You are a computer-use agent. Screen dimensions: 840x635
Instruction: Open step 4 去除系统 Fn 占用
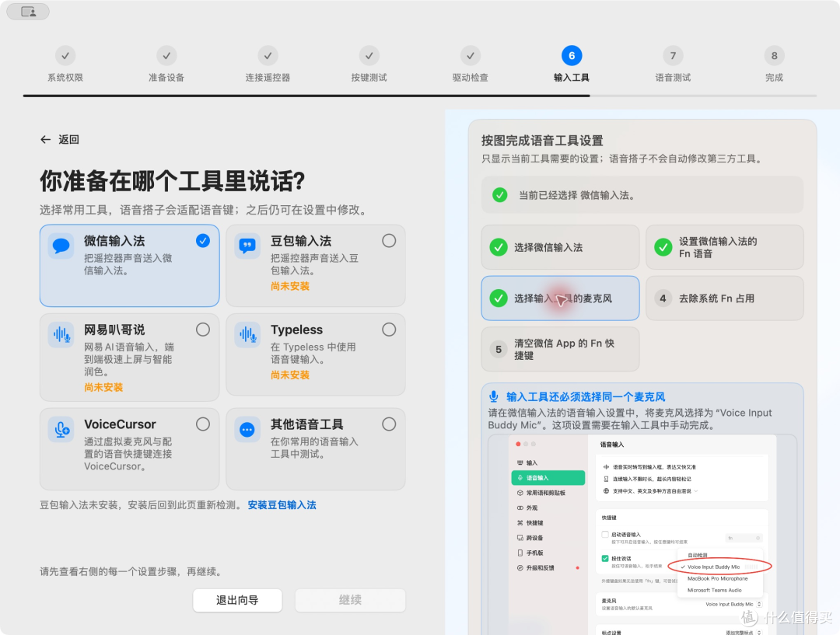pos(725,298)
